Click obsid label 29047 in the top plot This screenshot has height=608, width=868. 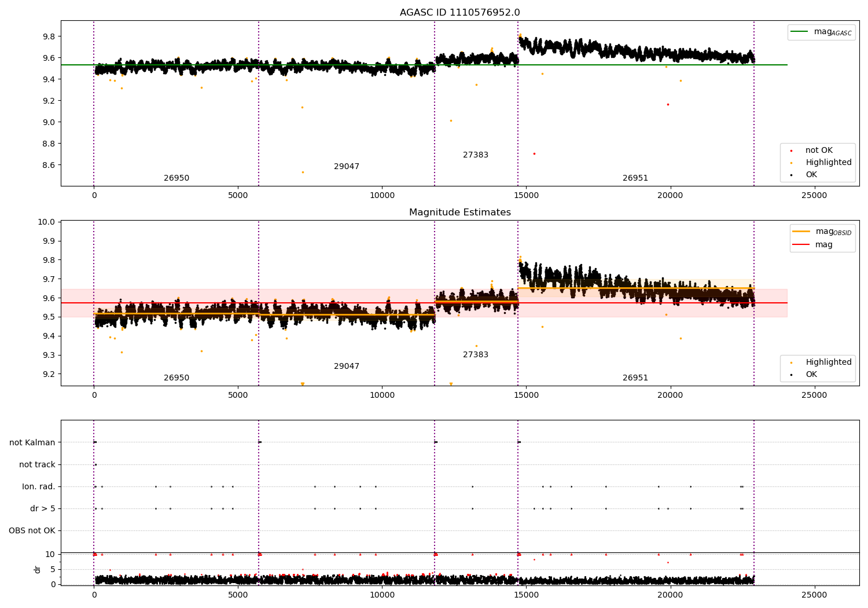[347, 167]
